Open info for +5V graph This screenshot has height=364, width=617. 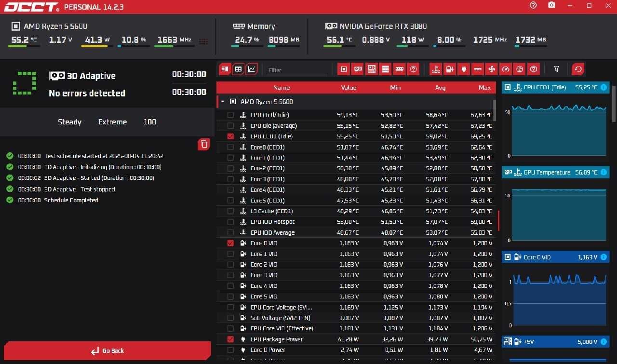click(x=604, y=342)
